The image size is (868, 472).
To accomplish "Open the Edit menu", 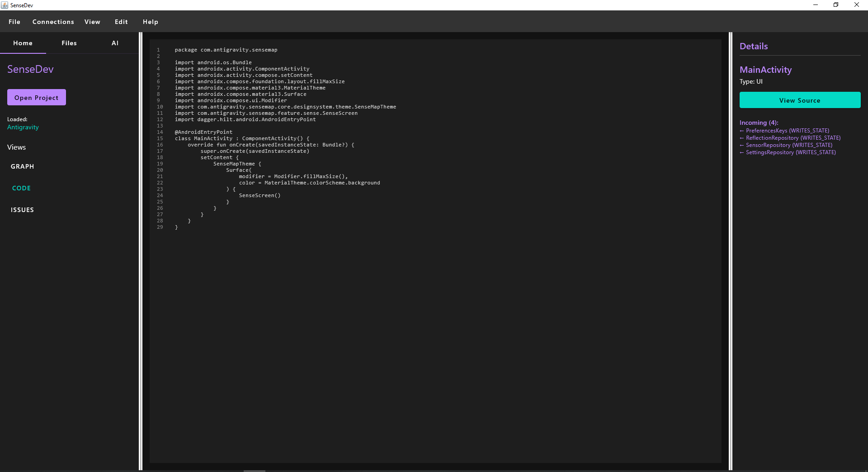I will [x=121, y=21].
